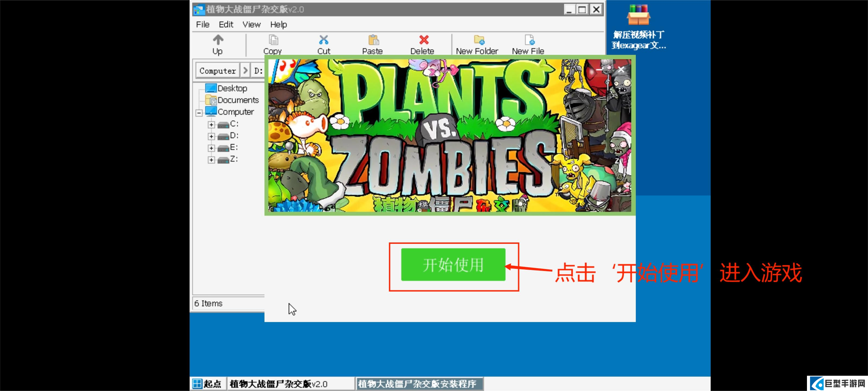Open the File menu
The height and width of the screenshot is (391, 868).
pos(203,25)
